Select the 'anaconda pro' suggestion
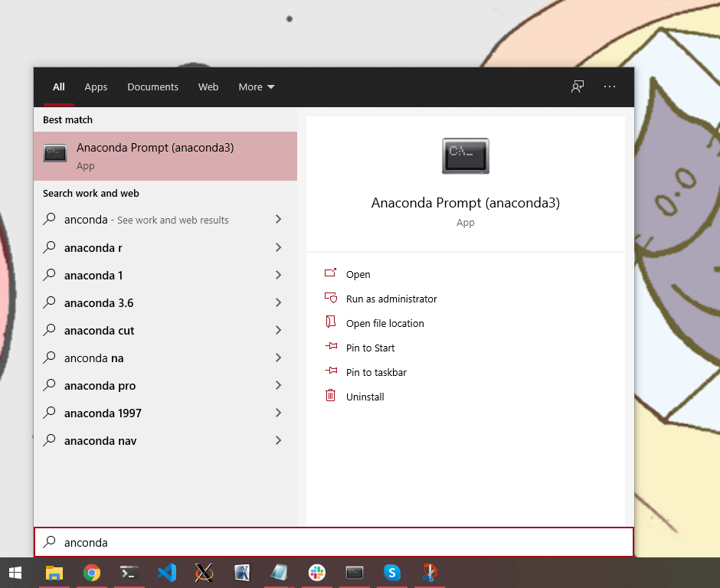The image size is (720, 588). 165,385
